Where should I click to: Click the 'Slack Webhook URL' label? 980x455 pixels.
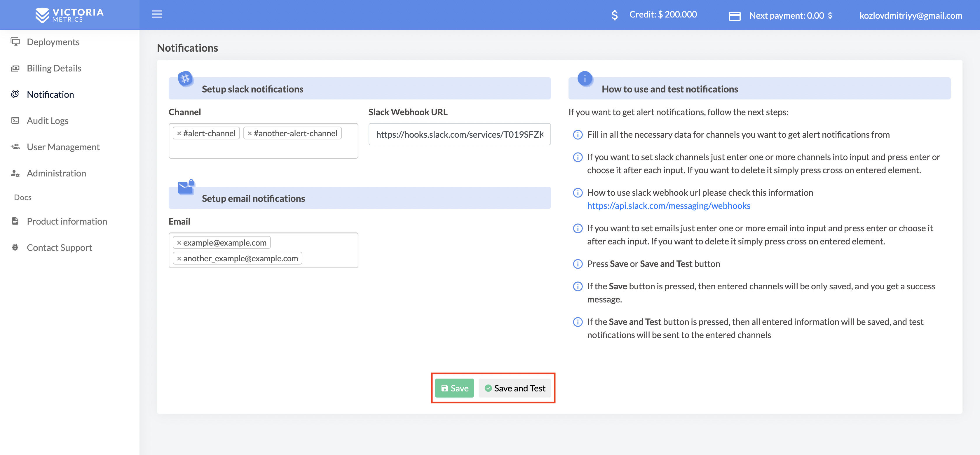[408, 112]
